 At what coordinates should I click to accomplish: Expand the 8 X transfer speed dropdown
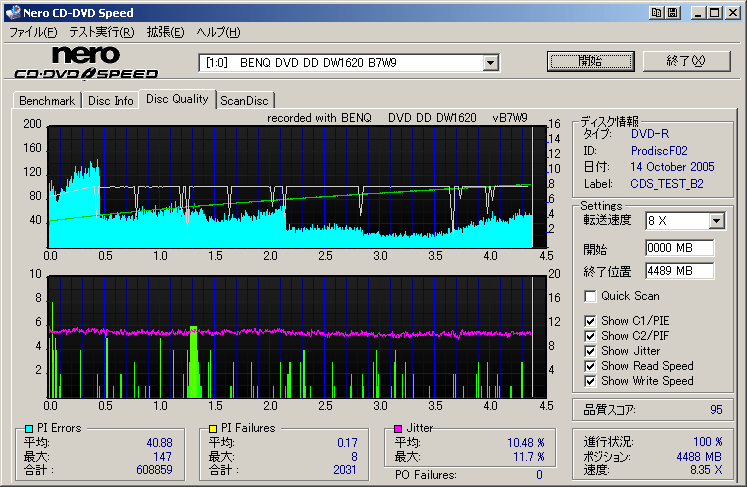tap(716, 221)
